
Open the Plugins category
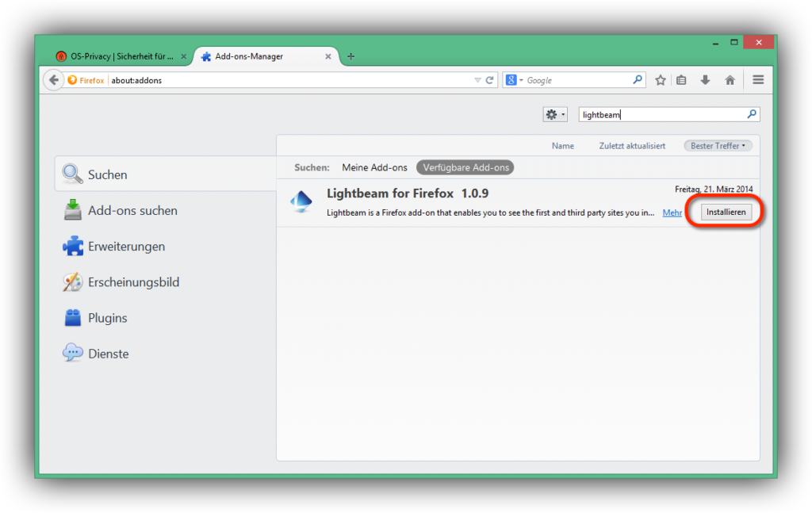166,318
